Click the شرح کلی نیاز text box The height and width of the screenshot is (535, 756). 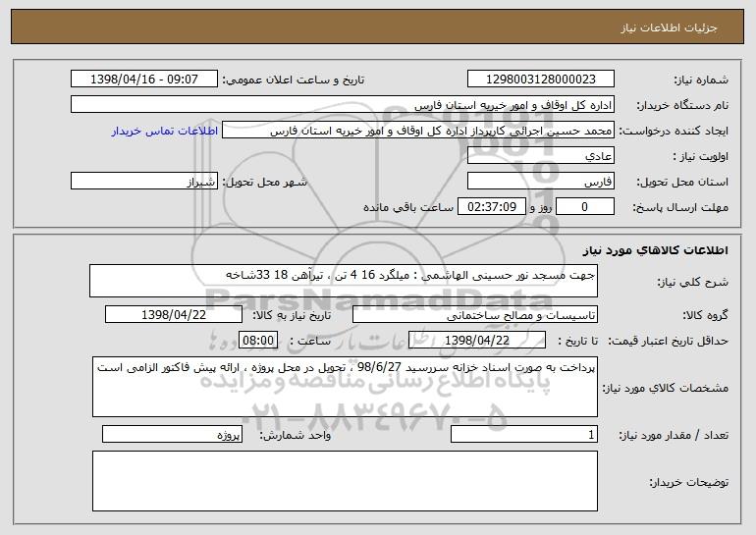tap(344, 281)
